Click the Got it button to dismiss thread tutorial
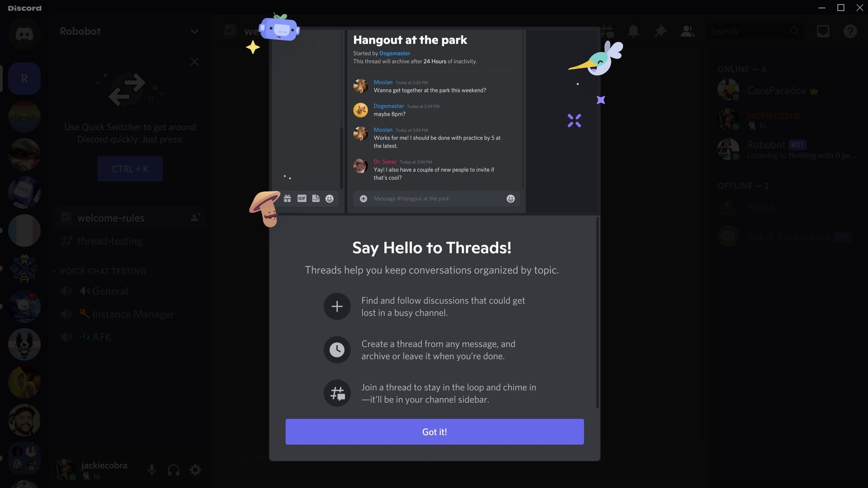This screenshot has width=868, height=488. (434, 432)
